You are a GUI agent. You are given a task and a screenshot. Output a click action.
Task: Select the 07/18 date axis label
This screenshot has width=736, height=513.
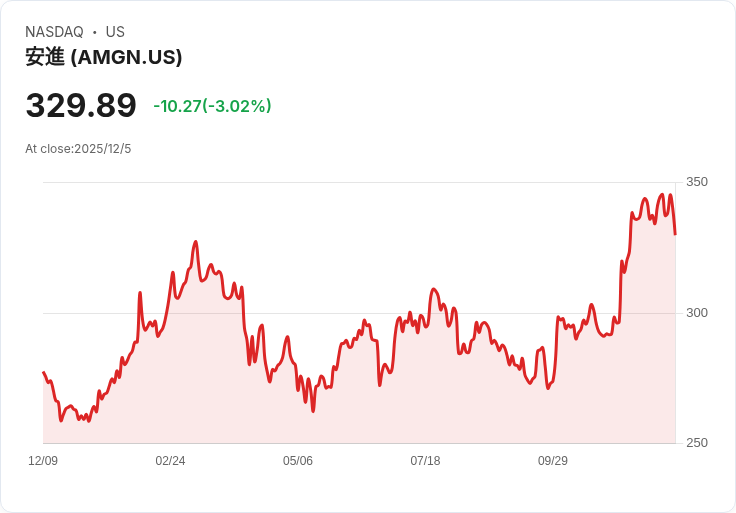[425, 461]
